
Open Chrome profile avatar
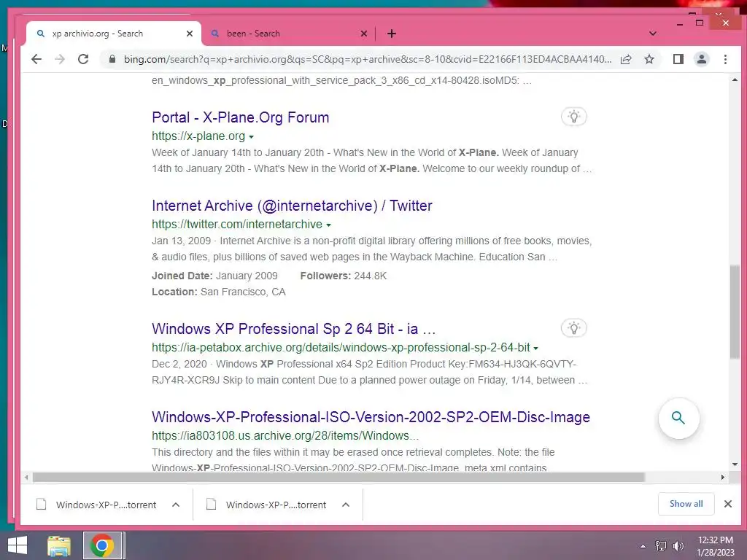click(702, 59)
